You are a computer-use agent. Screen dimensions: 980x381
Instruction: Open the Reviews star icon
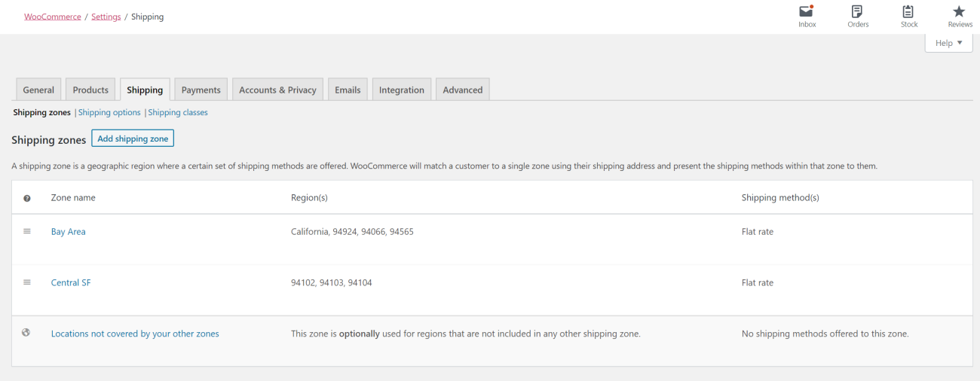tap(959, 12)
